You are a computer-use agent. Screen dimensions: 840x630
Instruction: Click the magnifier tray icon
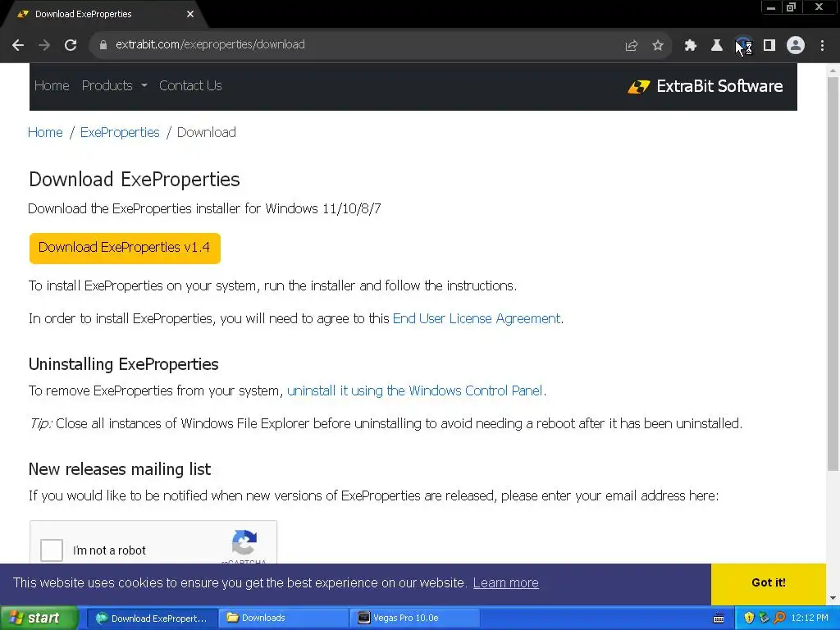(x=779, y=619)
